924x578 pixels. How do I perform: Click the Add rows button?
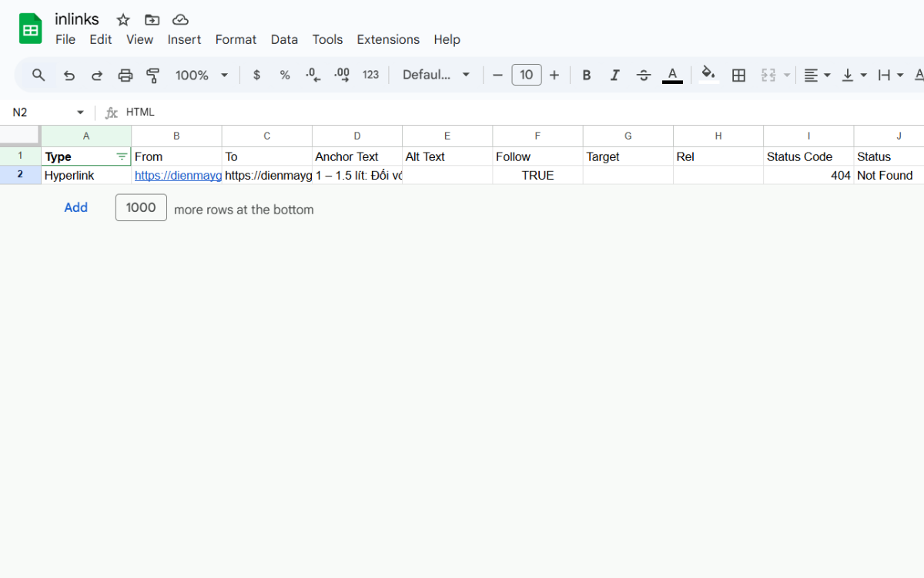[75, 207]
